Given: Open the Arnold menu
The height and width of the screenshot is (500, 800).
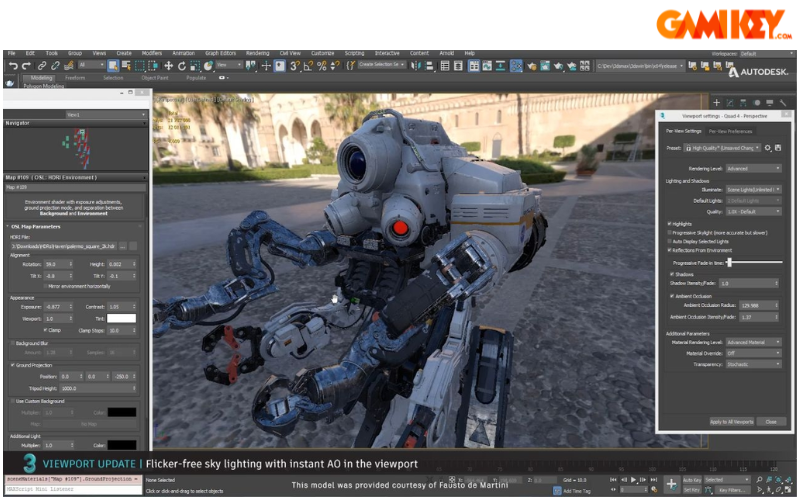Looking at the screenshot, I should pos(446,53).
